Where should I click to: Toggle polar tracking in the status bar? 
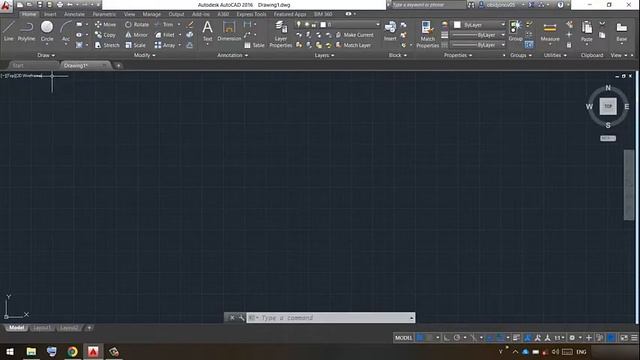click(457, 338)
